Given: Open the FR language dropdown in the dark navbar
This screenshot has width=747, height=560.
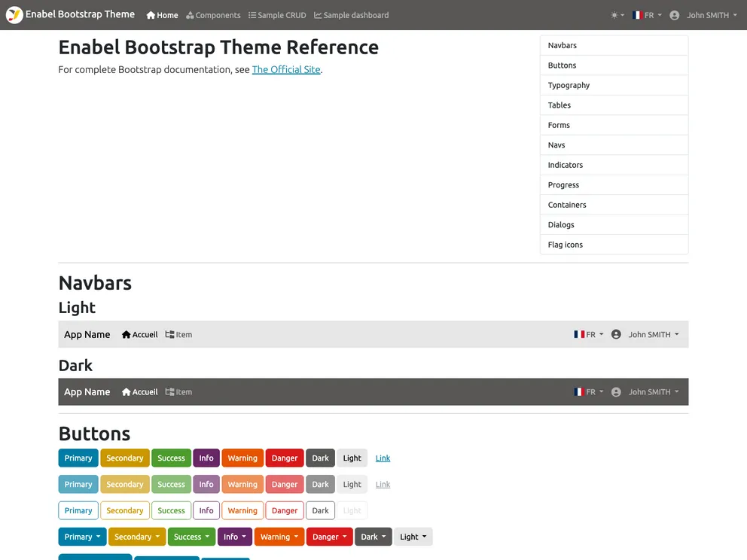Looking at the screenshot, I should 589,392.
